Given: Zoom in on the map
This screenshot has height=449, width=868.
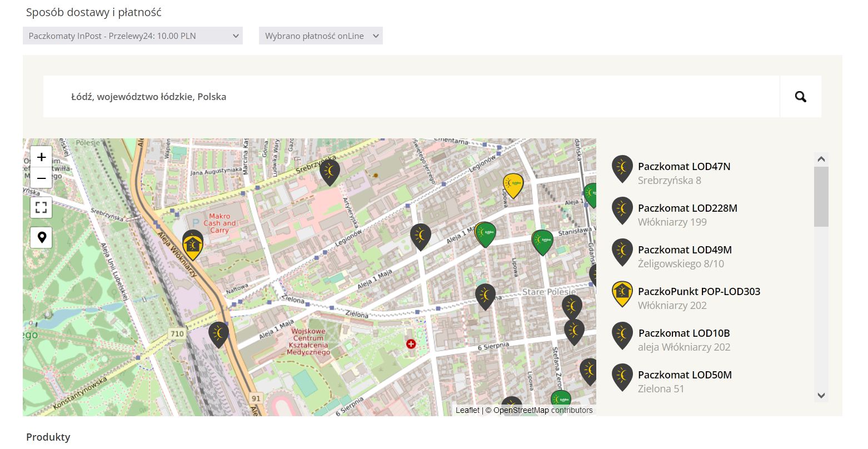Looking at the screenshot, I should tap(41, 157).
